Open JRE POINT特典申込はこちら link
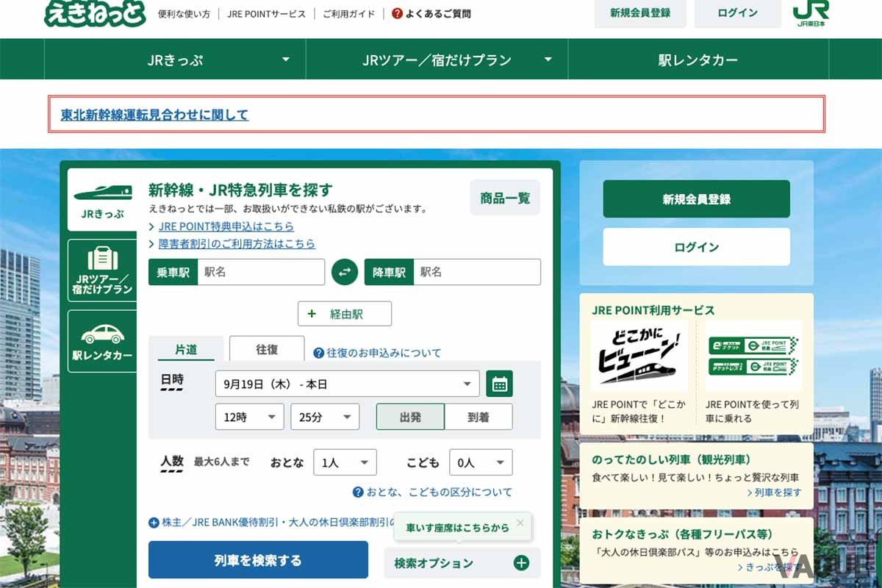This screenshot has height=588, width=882. point(226,226)
